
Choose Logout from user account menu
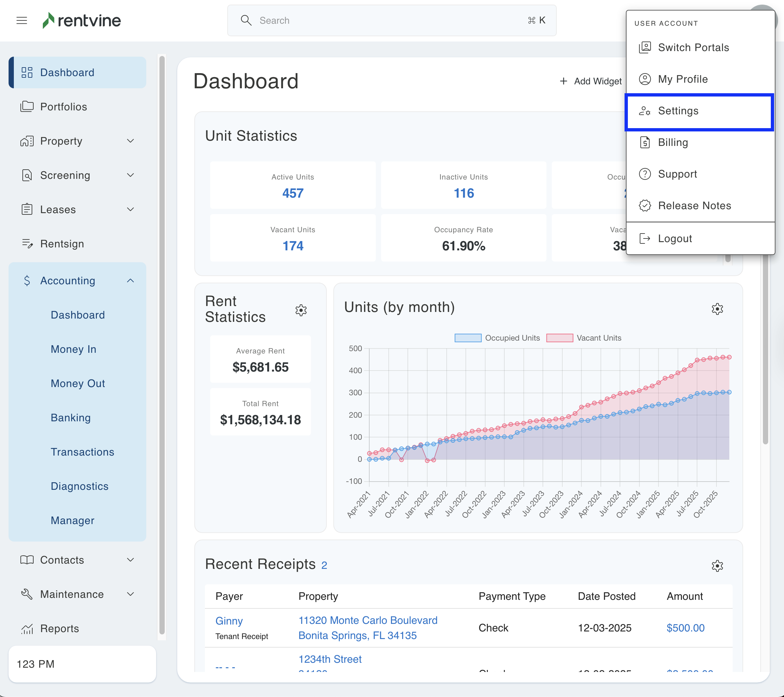675,238
